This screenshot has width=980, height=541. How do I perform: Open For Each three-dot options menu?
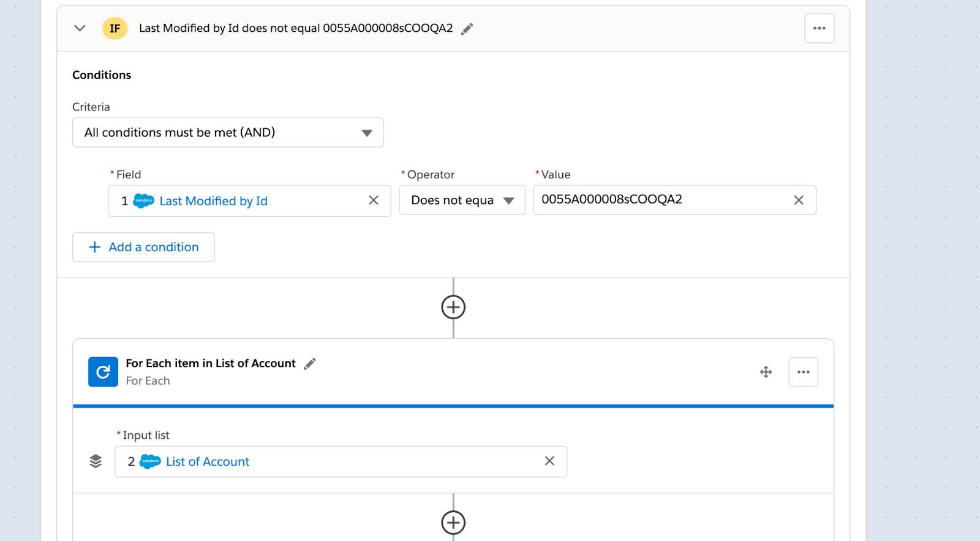coord(804,372)
